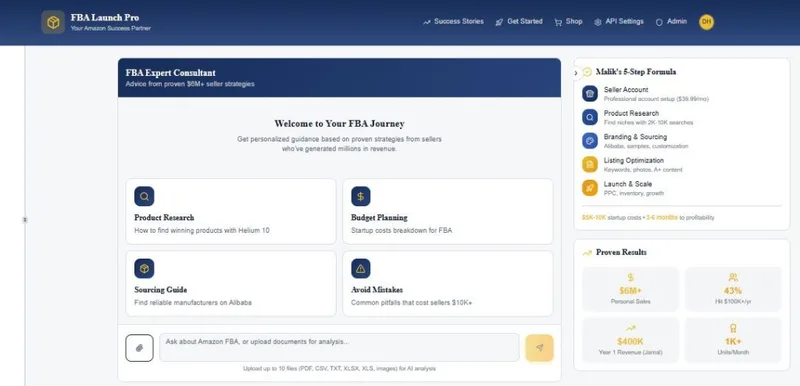This screenshot has width=800, height=386.
Task: Click the paperclip attach file button
Action: (x=139, y=348)
